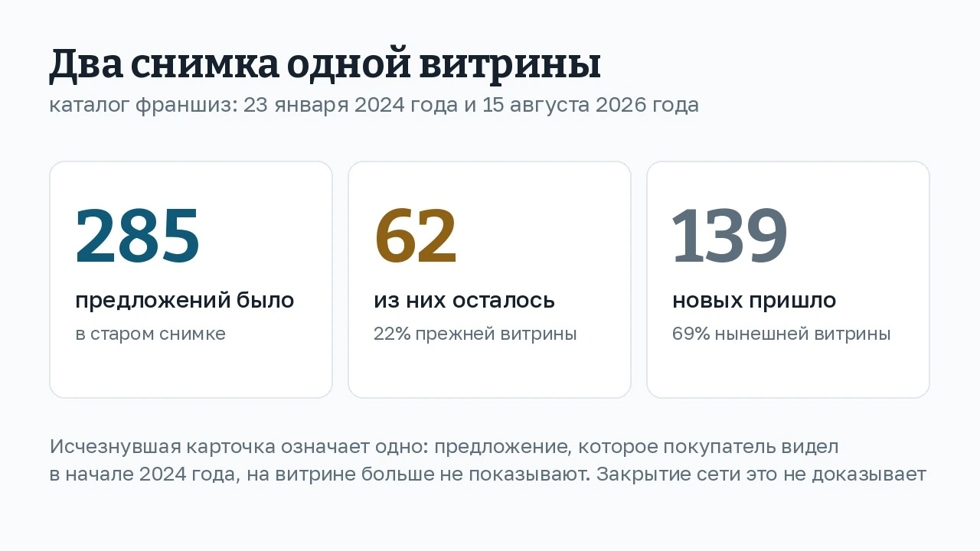Click the big number 139
The width and height of the screenshot is (980, 551).
730,236
